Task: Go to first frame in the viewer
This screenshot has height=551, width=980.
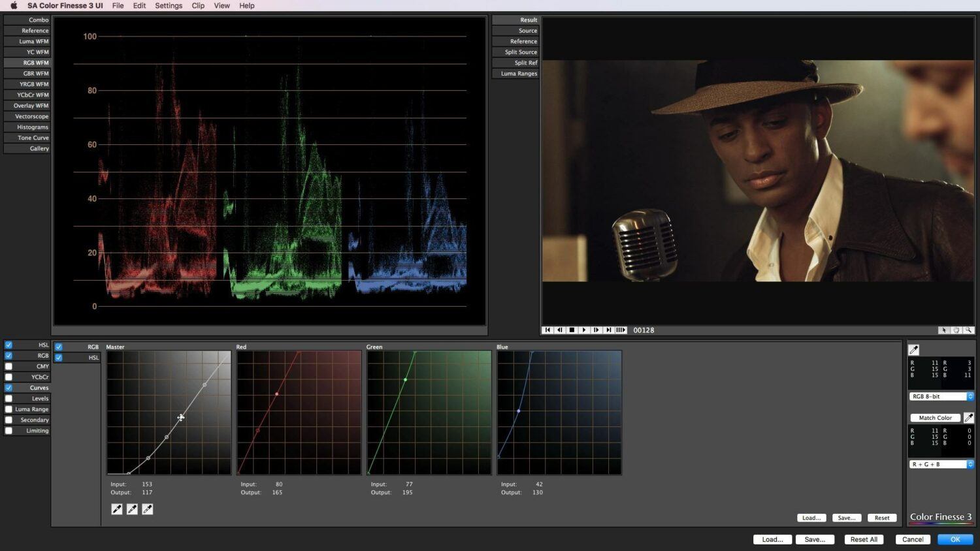Action: tap(547, 330)
